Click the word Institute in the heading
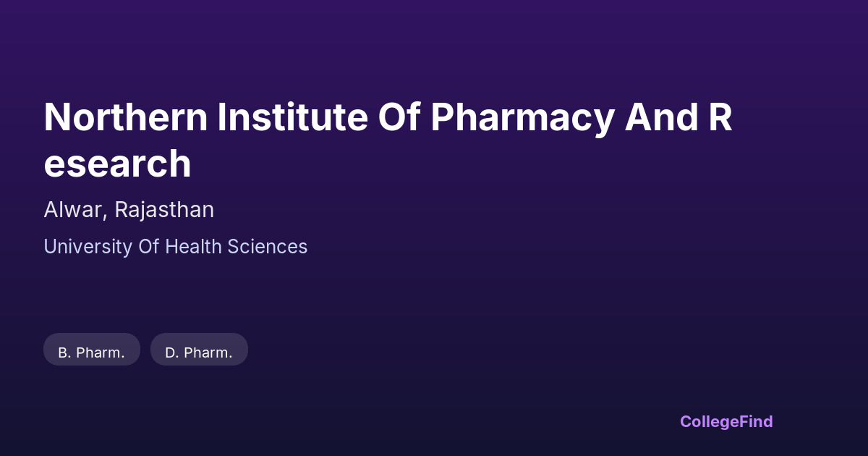Screen dimensions: 868x456 point(293,117)
